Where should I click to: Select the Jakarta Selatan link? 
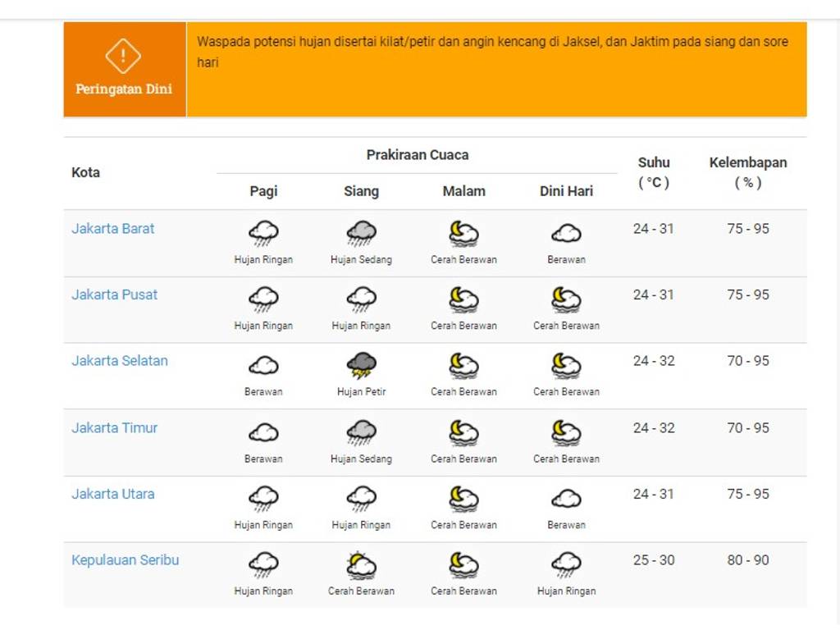(120, 361)
